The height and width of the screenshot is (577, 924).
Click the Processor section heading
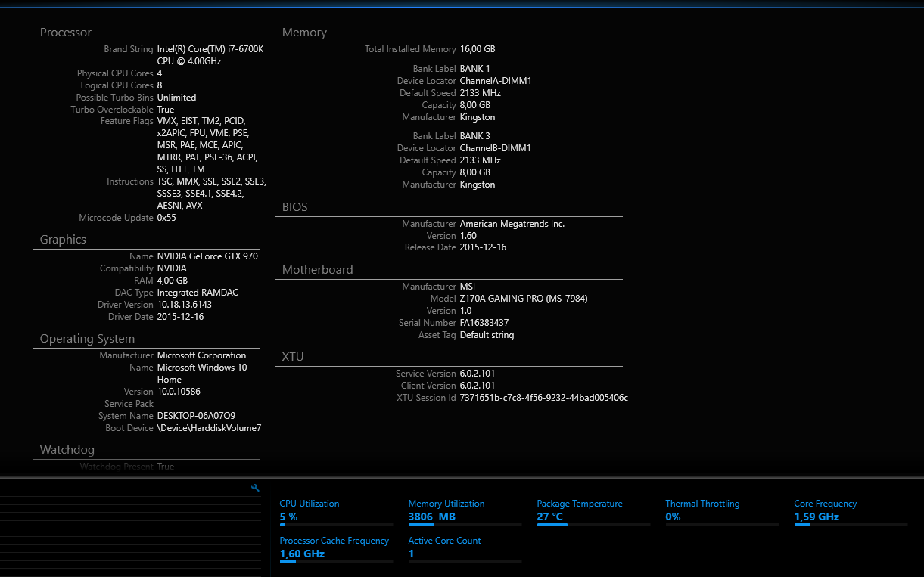coord(66,33)
